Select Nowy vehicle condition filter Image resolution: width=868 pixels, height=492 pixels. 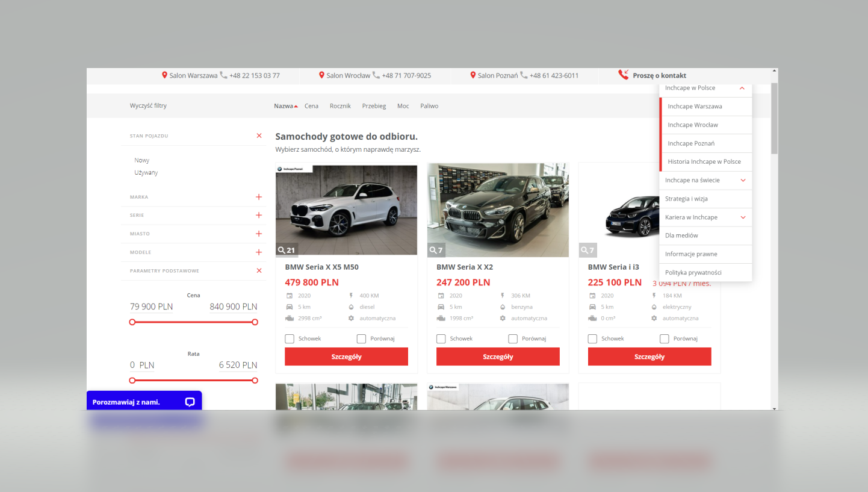[142, 161]
